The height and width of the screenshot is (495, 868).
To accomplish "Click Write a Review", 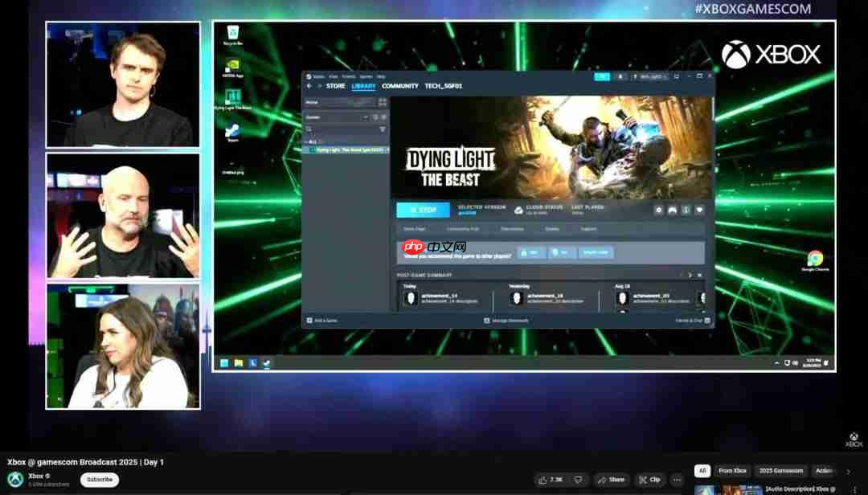I will (x=596, y=251).
